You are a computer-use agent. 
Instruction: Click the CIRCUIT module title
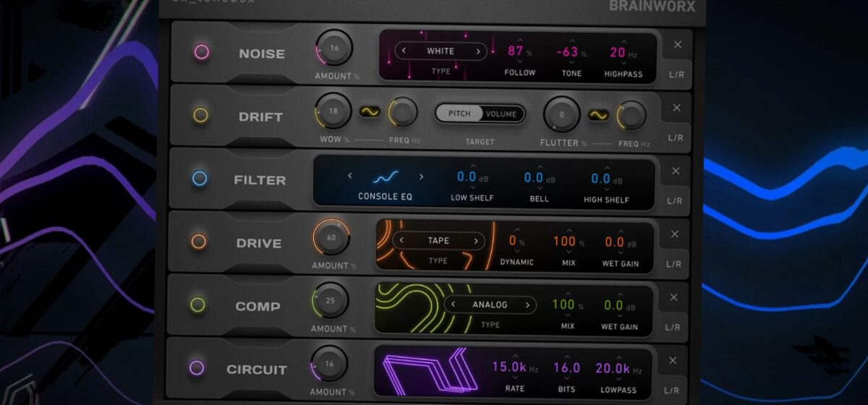click(257, 370)
